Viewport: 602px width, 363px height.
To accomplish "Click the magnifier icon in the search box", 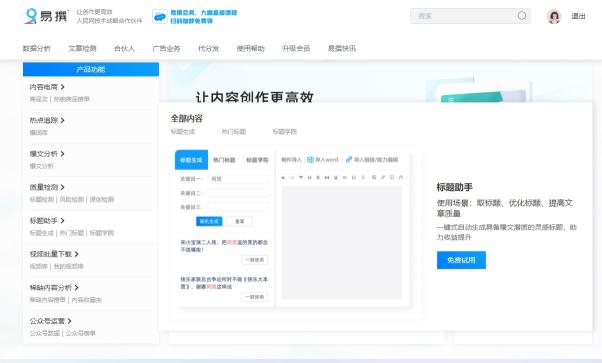I will [x=522, y=16].
